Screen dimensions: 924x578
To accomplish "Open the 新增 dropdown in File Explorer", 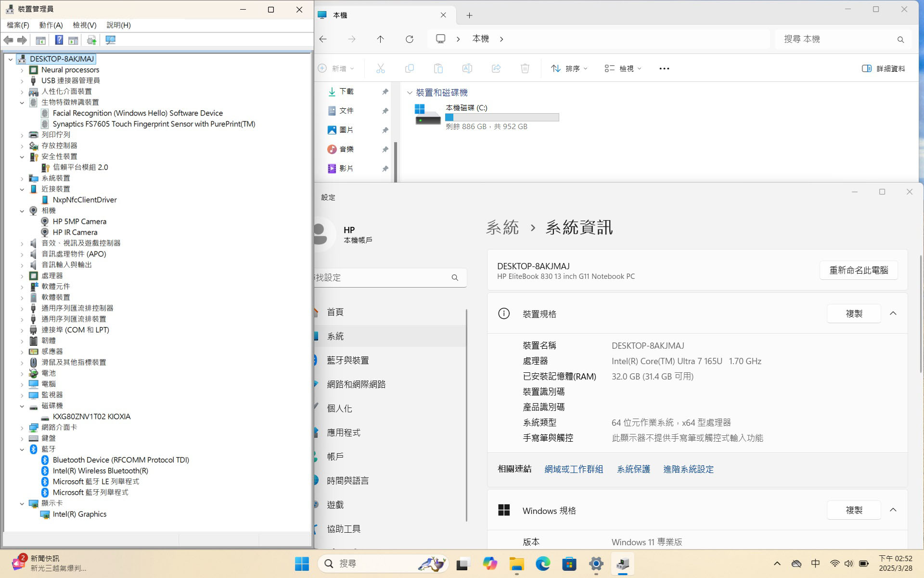I will click(x=336, y=68).
